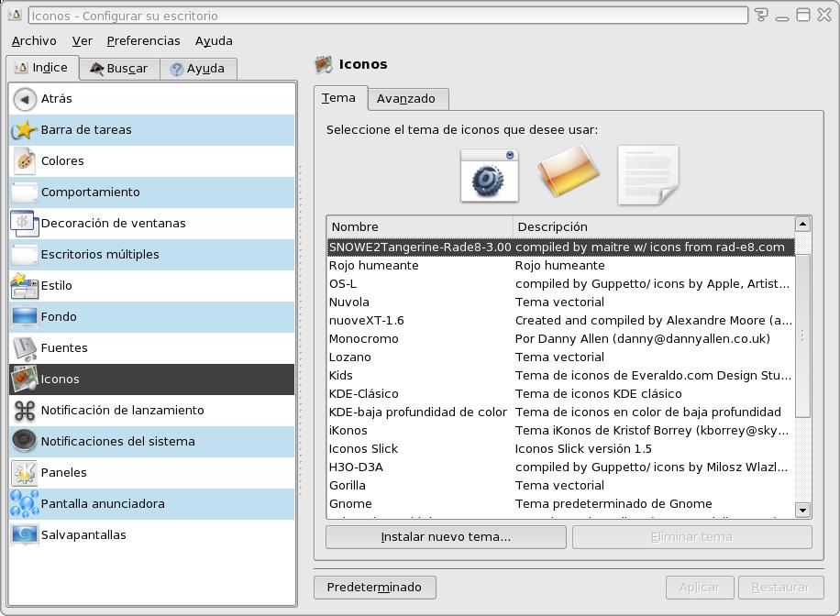Switch to the Buscar tab
Image resolution: width=840 pixels, height=616 pixels.
pos(119,69)
